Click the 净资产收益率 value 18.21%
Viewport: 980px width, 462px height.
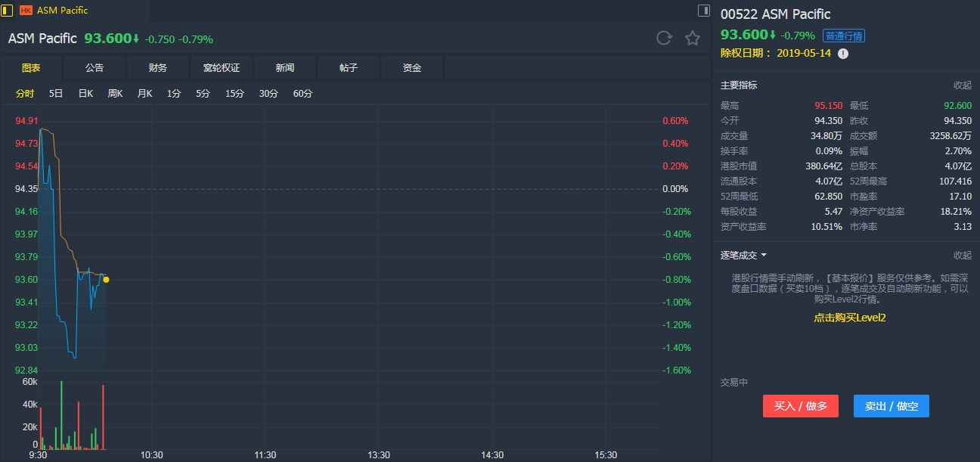(x=957, y=212)
